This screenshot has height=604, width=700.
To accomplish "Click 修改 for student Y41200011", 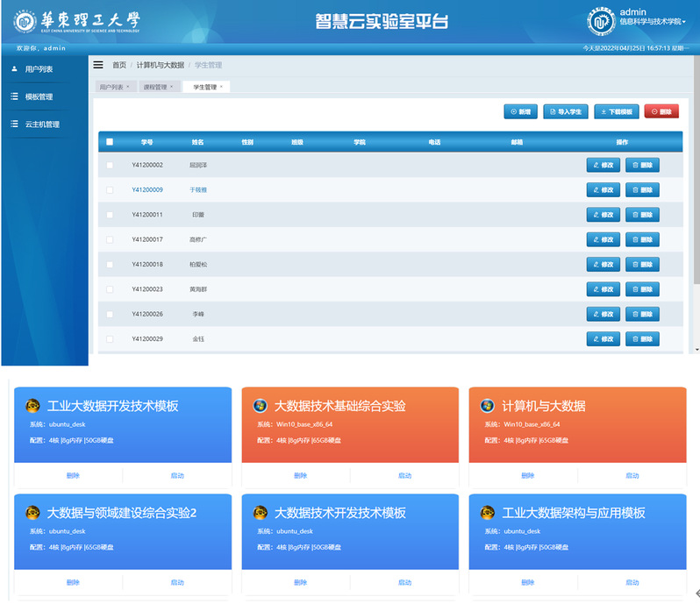I will tap(603, 215).
